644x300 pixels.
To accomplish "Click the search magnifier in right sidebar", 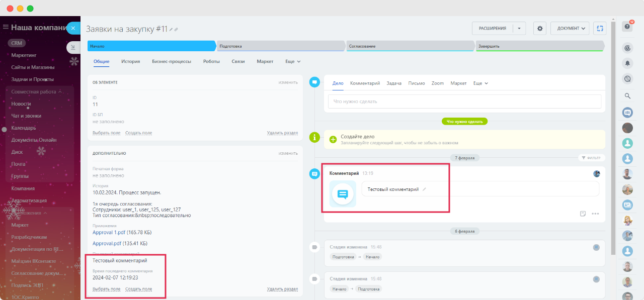I will tap(627, 96).
